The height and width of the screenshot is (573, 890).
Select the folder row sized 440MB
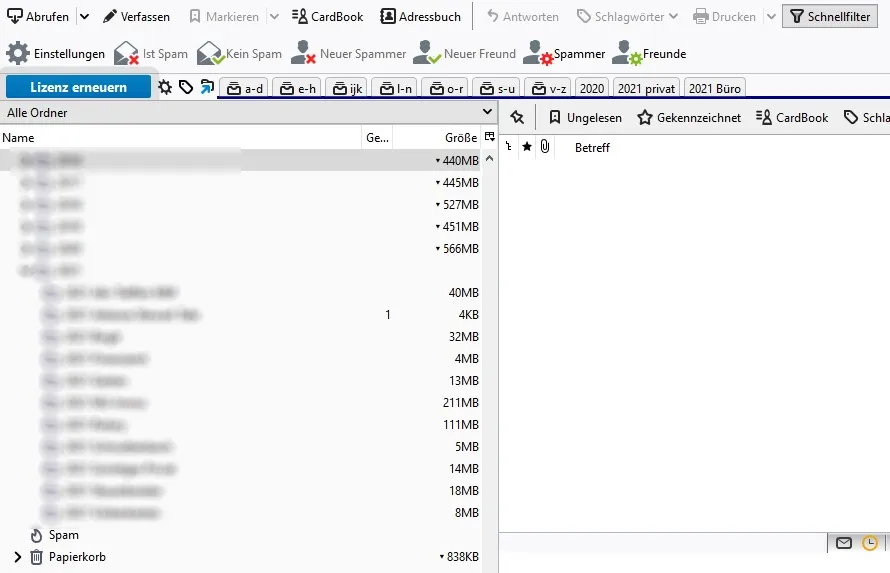241,161
